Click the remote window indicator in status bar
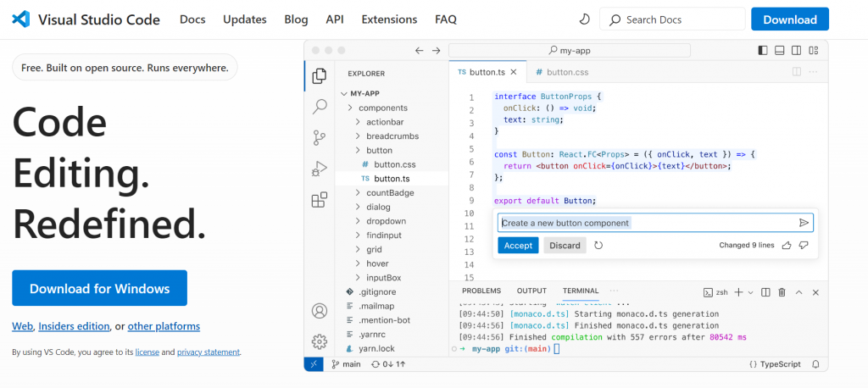This screenshot has height=388, width=868. [x=314, y=364]
